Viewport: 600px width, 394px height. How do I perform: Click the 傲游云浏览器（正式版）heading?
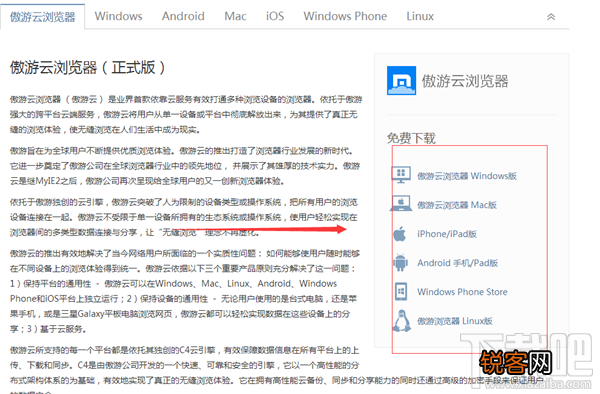(x=88, y=68)
